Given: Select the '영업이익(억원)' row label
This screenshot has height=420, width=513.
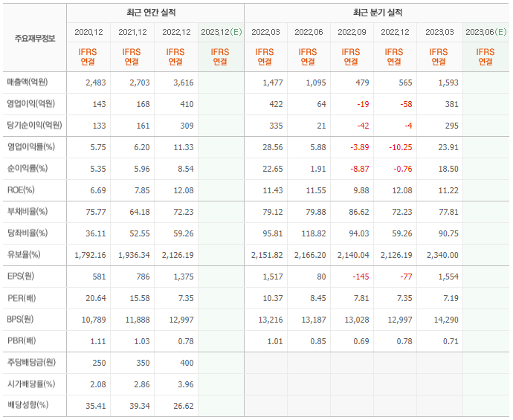Looking at the screenshot, I should click(x=31, y=103).
